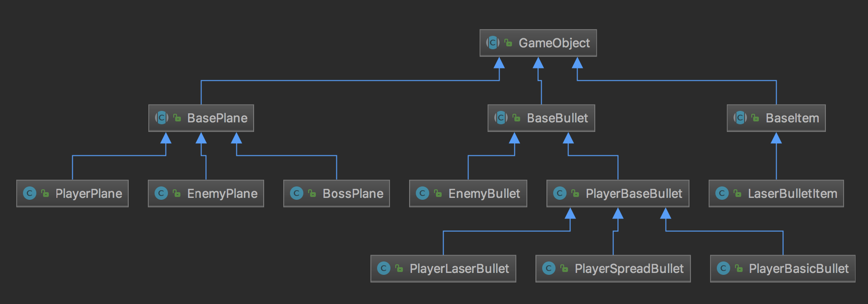This screenshot has width=868, height=304.
Task: Click the abstract class icon on BaseBullet
Action: 501,118
